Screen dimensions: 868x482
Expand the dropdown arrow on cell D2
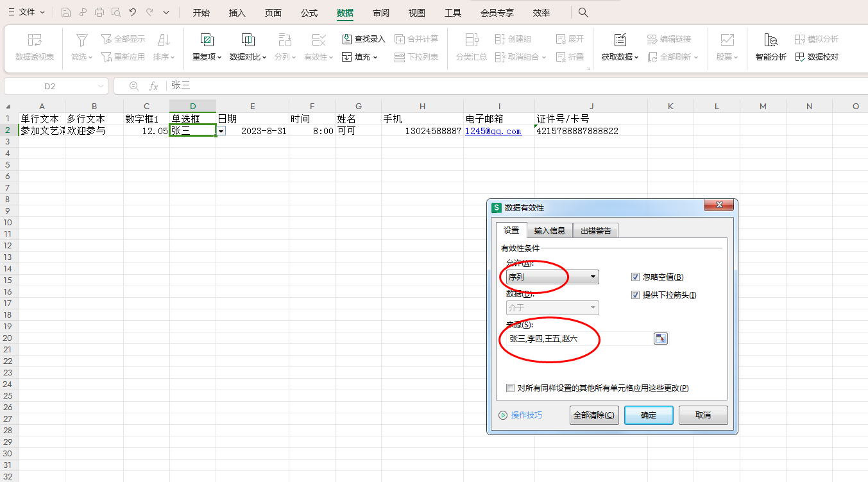click(221, 131)
